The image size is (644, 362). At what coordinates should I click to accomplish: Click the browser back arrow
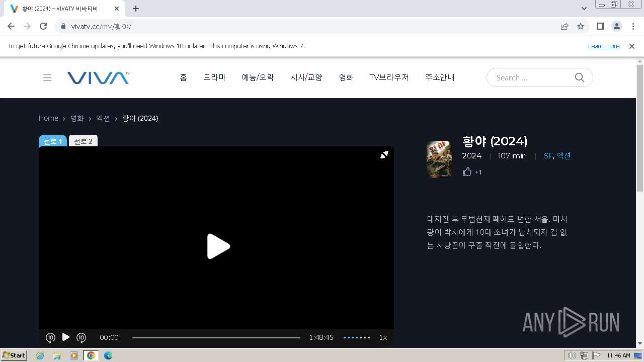[11, 26]
